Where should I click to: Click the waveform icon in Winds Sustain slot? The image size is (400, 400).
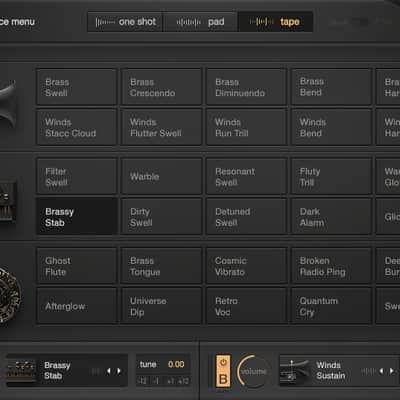click(x=369, y=371)
